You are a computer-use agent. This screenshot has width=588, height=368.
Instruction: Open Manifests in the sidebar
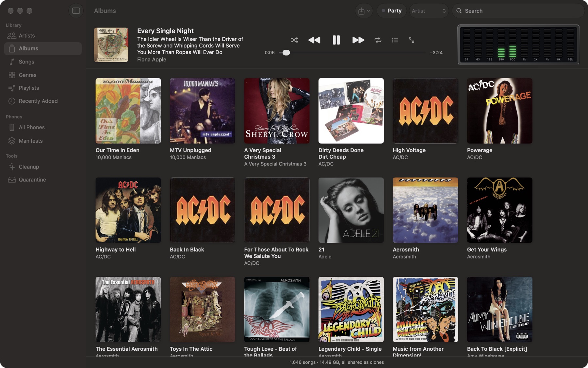[x=43, y=141]
